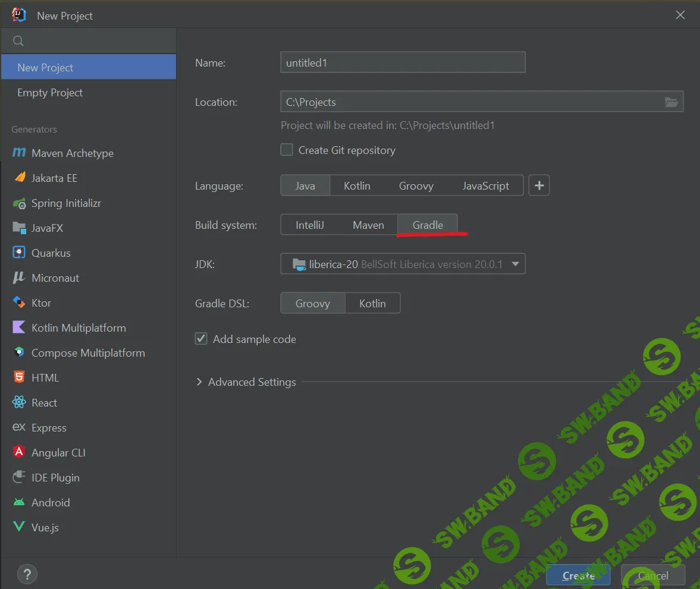Pick the Ktor generator icon
This screenshot has width=700, height=589.
(x=19, y=303)
